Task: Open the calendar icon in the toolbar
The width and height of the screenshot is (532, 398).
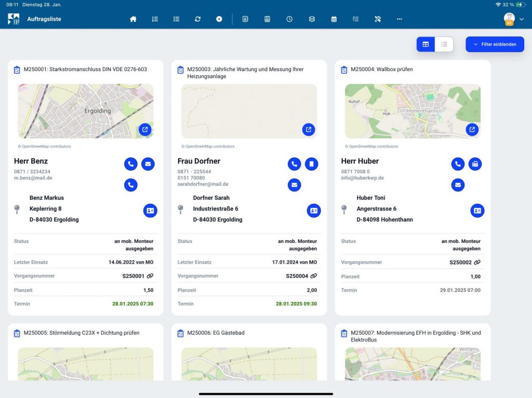Action: coord(334,19)
